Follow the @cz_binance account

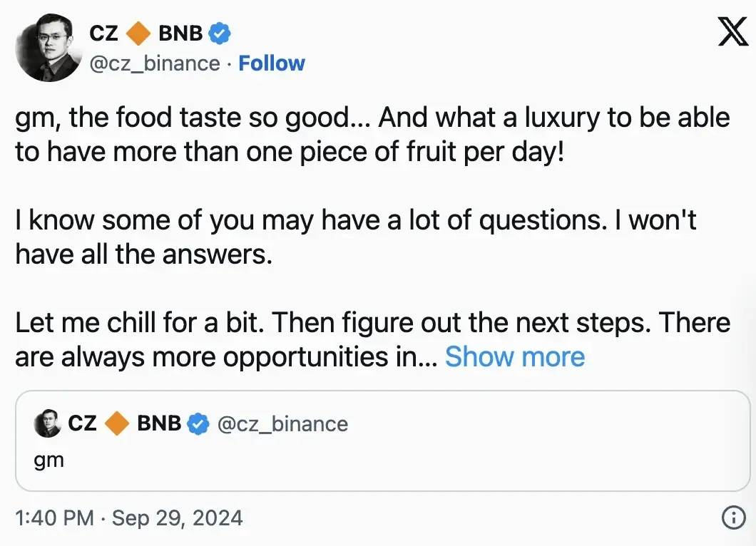click(x=272, y=63)
